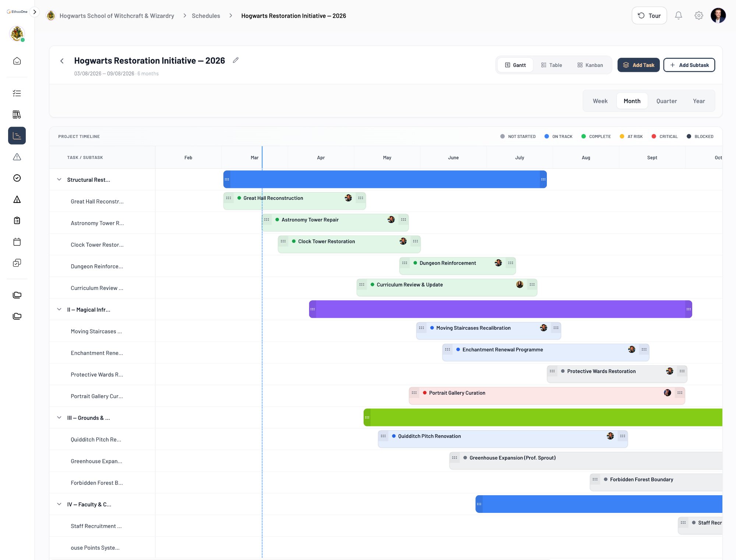Set timeline scale to Year
Image resolution: width=736 pixels, height=560 pixels.
click(x=699, y=101)
